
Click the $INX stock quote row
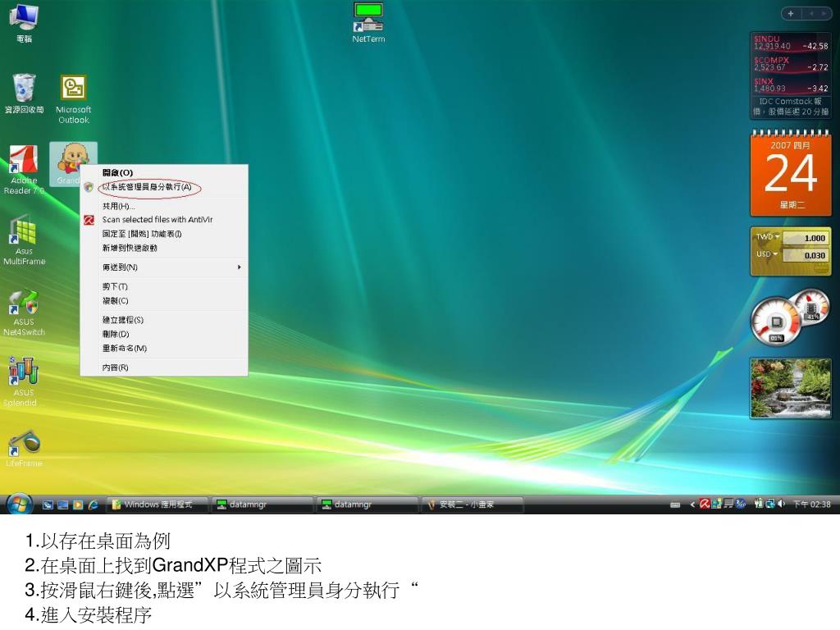[x=791, y=84]
